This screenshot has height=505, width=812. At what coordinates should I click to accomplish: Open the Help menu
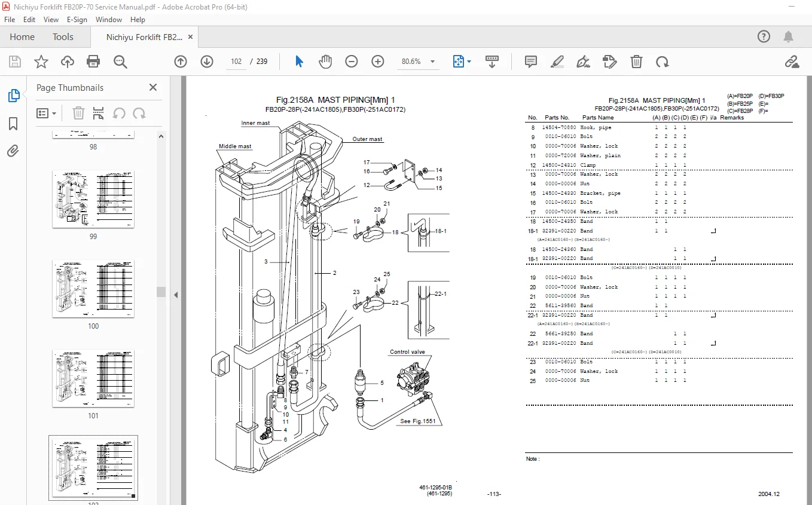tap(138, 20)
